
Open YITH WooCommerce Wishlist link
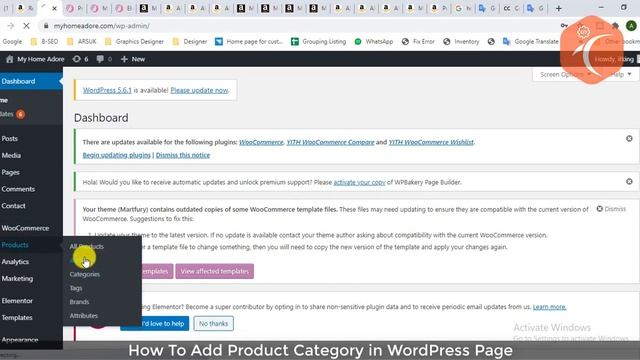[x=431, y=142]
